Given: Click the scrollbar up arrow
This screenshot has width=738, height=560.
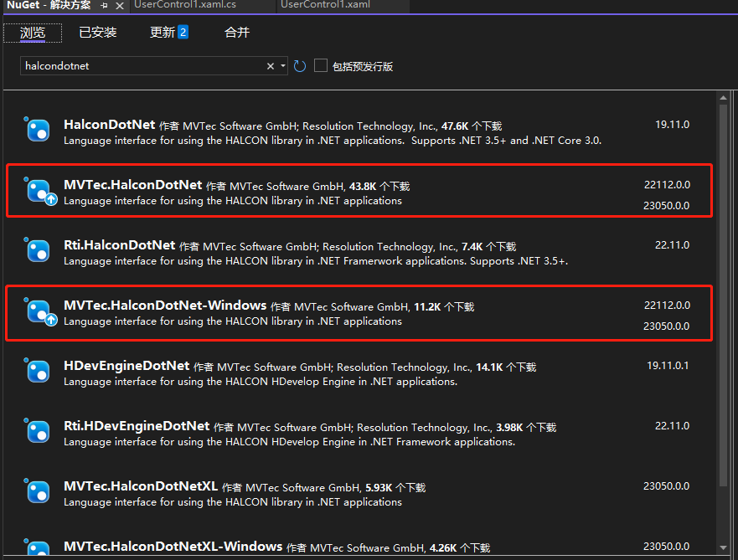Looking at the screenshot, I should pyautogui.click(x=724, y=98).
